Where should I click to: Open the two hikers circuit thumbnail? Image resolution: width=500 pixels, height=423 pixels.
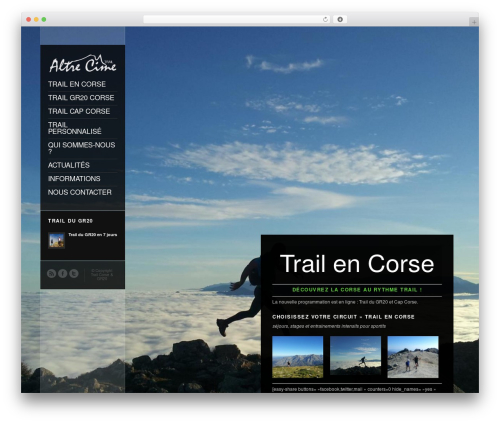[x=413, y=357]
